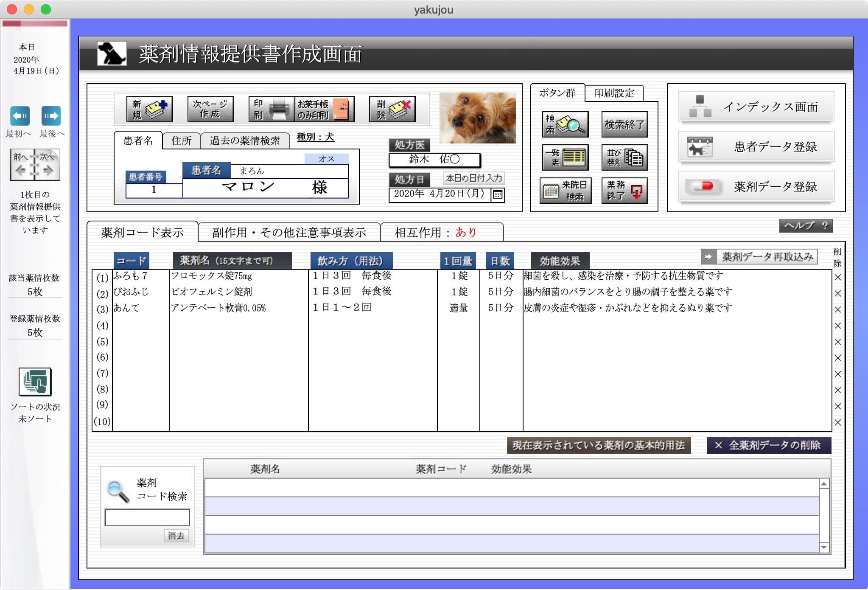Click the 一覧表 list view icon

click(x=566, y=157)
